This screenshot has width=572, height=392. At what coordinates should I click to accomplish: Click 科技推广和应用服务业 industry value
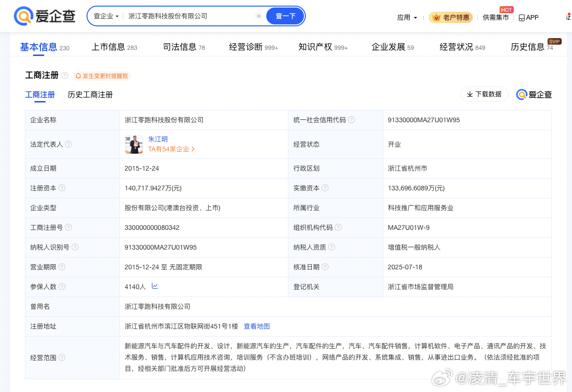[x=421, y=208]
